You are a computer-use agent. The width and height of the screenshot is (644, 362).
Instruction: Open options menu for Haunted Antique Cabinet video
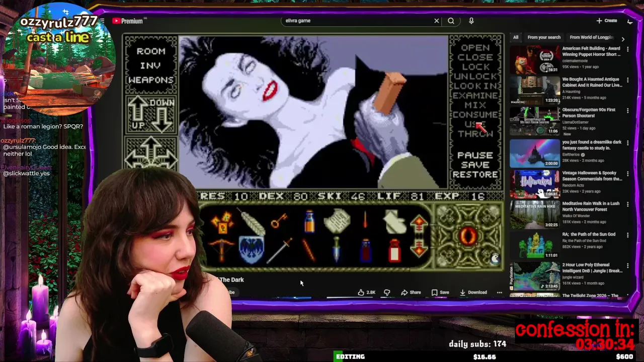pos(627,80)
